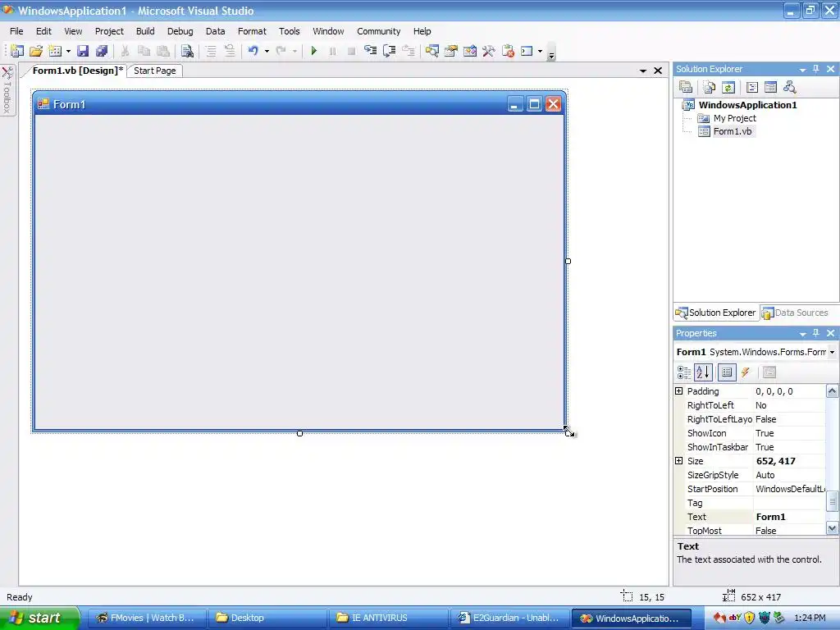Click the Text property value Form1
The width and height of the screenshot is (840, 630).
[789, 517]
